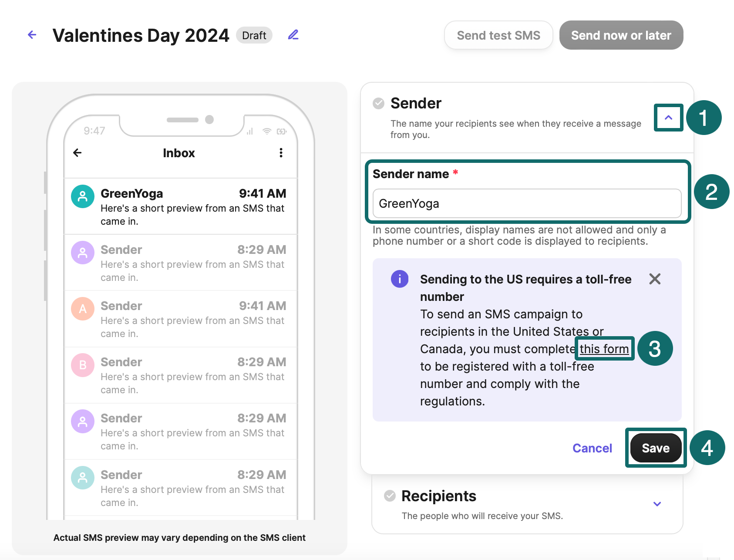Click inside the Sender name field
The width and height of the screenshot is (734, 560).
tap(527, 203)
